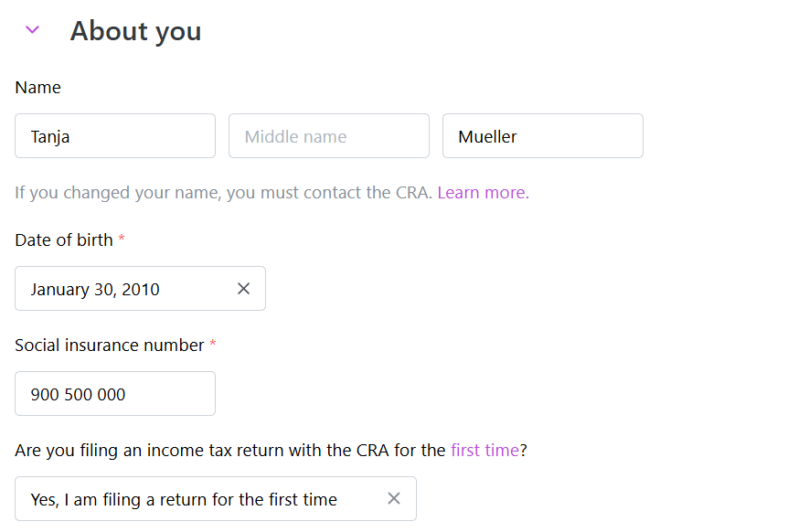The width and height of the screenshot is (809, 532).
Task: Click the CRA name change notice text
Action: pos(223,193)
